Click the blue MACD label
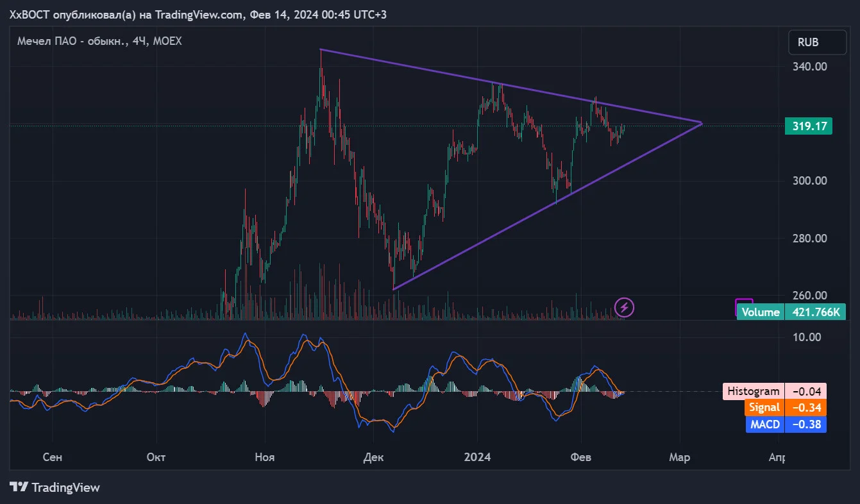860x504 pixels. 764,424
